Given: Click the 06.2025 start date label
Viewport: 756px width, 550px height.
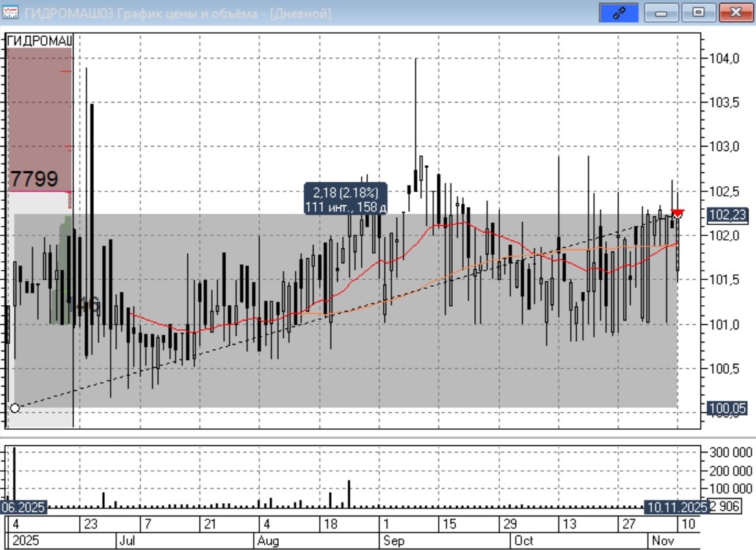Looking at the screenshot, I should (23, 507).
